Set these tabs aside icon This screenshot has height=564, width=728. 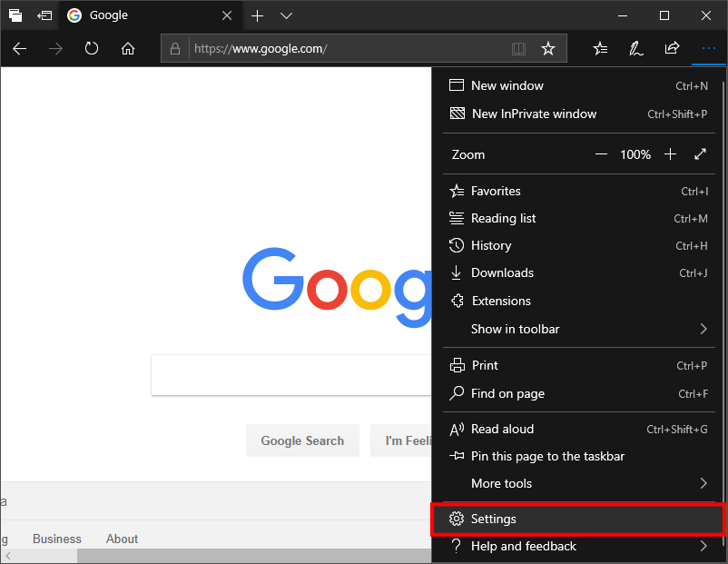click(44, 15)
